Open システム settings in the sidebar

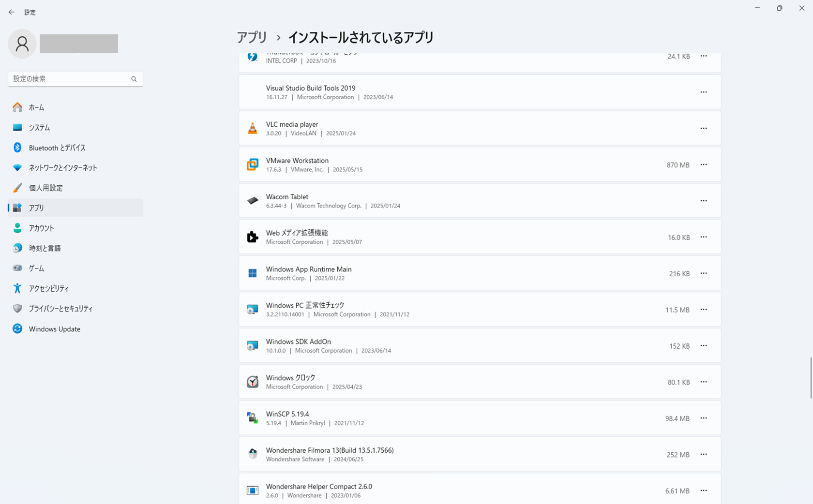(75, 128)
